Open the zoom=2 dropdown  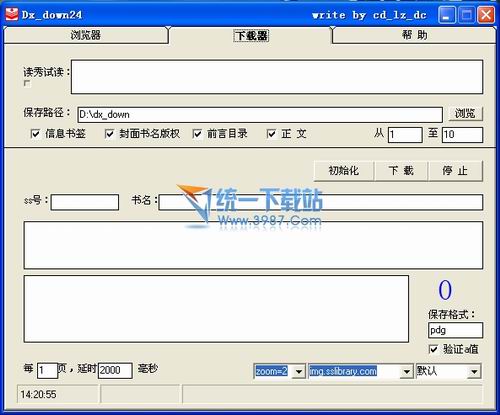pos(299,371)
